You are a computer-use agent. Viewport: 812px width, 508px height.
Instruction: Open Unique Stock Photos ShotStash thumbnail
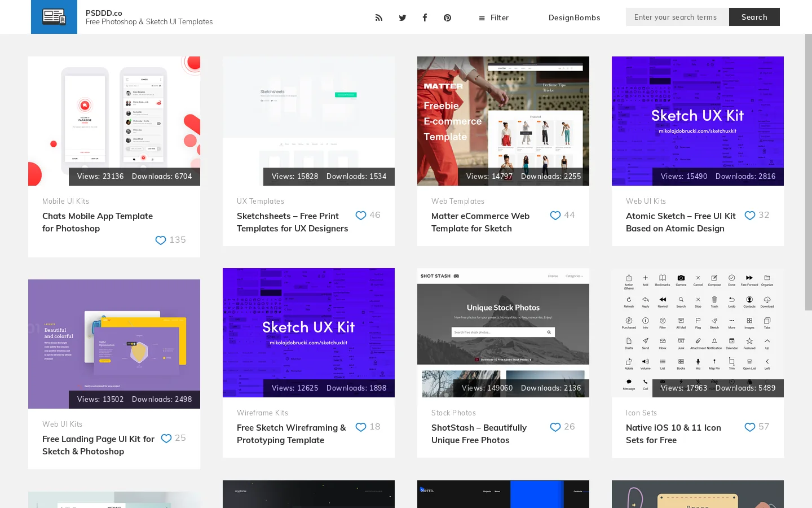coord(503,332)
